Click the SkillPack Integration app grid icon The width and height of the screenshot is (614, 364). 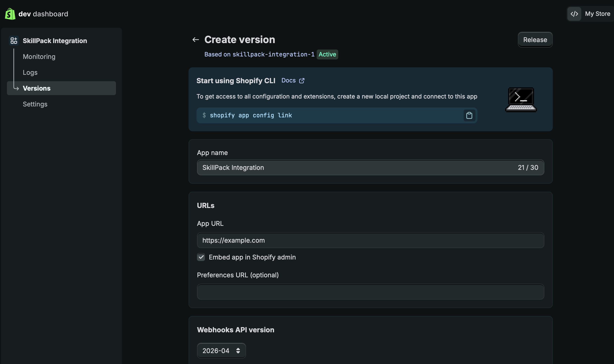(14, 41)
